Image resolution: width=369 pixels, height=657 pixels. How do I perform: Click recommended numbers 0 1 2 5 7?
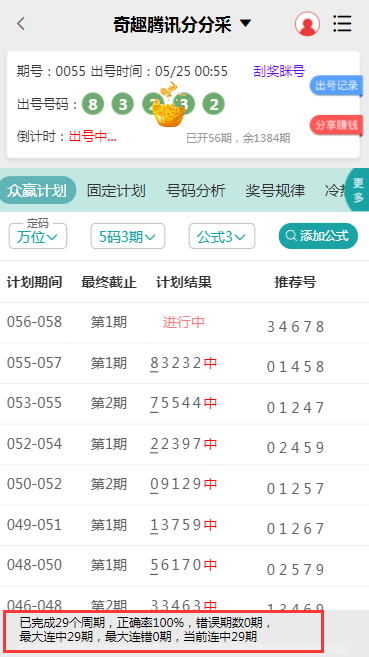point(296,489)
